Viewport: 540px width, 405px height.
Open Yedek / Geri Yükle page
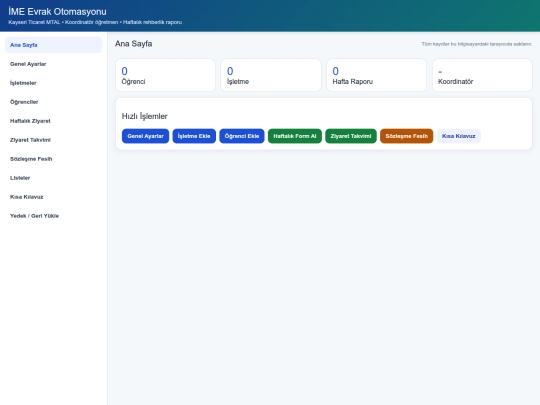(x=53, y=216)
